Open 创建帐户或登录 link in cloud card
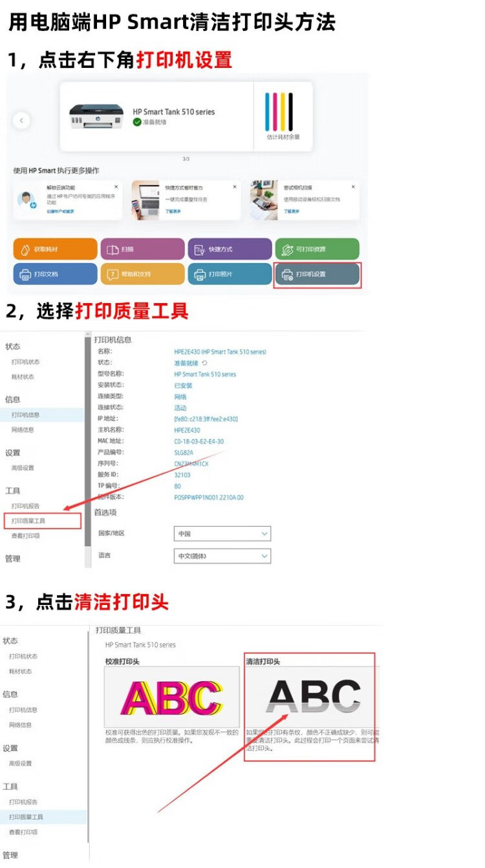 coord(60,211)
